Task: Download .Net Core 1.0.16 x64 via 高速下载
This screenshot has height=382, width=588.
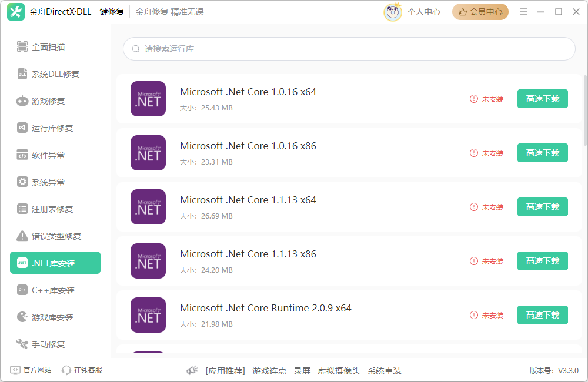Action: [542, 99]
